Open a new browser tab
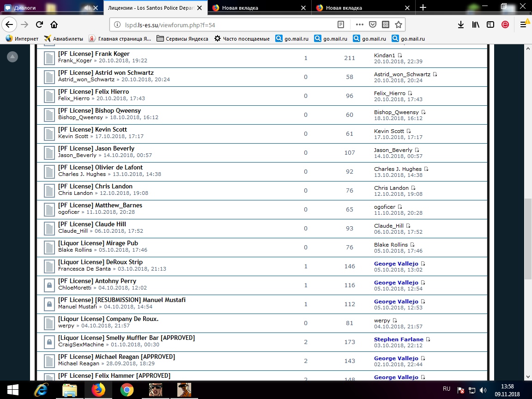Image resolution: width=532 pixels, height=399 pixels. click(x=423, y=8)
